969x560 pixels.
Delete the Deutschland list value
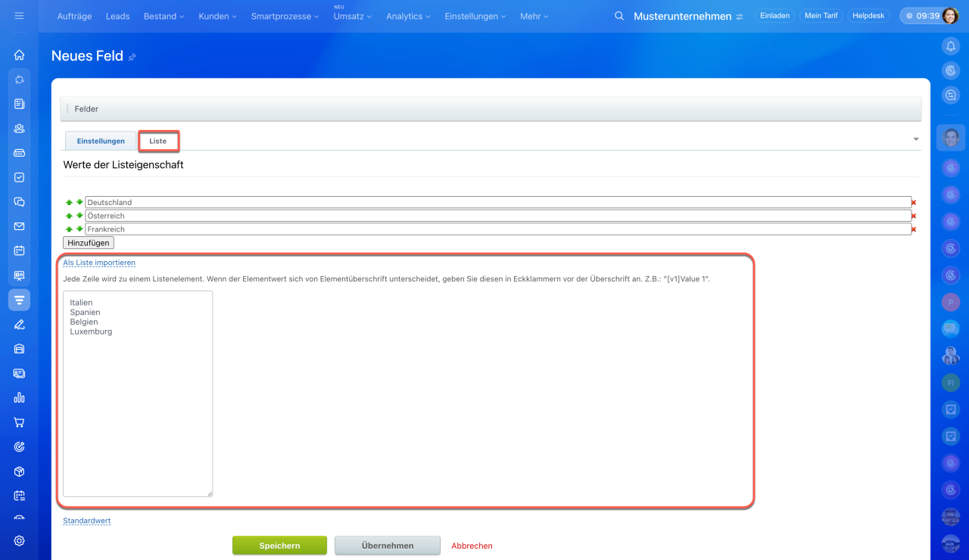click(x=914, y=203)
